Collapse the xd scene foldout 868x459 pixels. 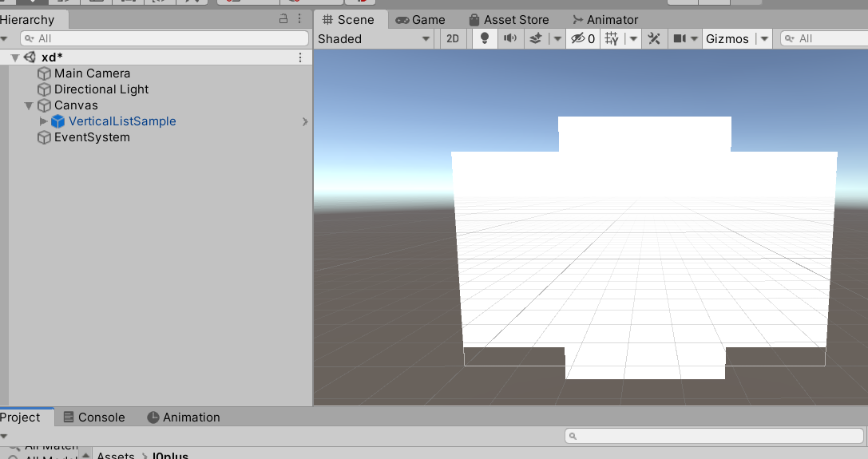tap(15, 57)
